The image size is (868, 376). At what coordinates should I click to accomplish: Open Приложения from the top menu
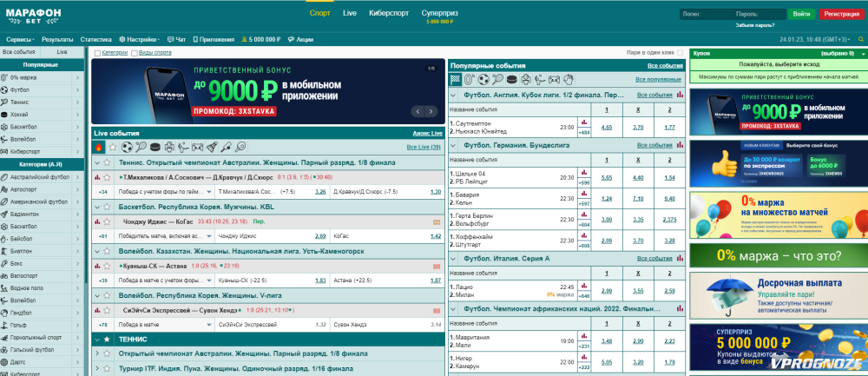(214, 40)
